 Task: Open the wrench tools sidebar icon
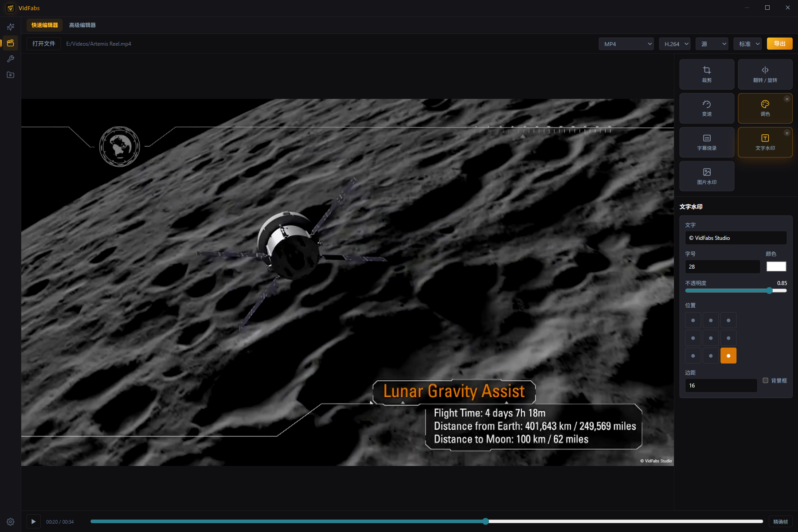[11, 59]
